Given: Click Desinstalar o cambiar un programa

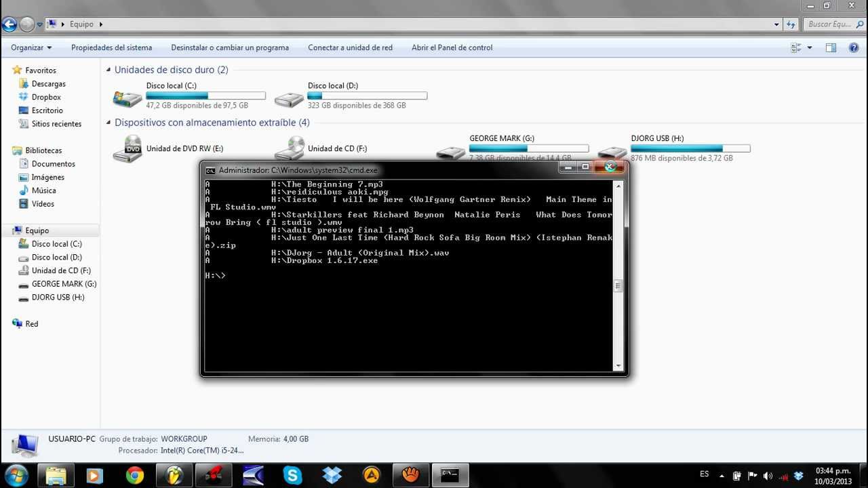Looking at the screenshot, I should pos(230,47).
